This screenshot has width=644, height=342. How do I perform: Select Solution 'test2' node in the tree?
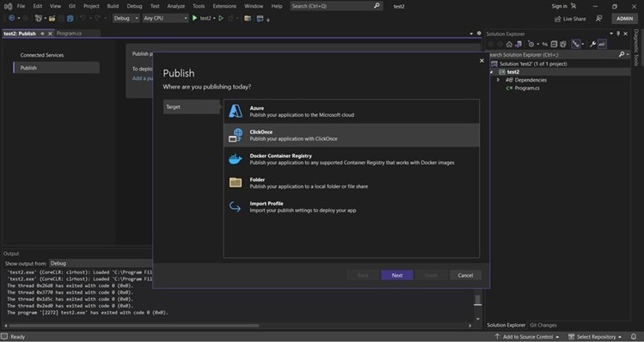(x=533, y=64)
